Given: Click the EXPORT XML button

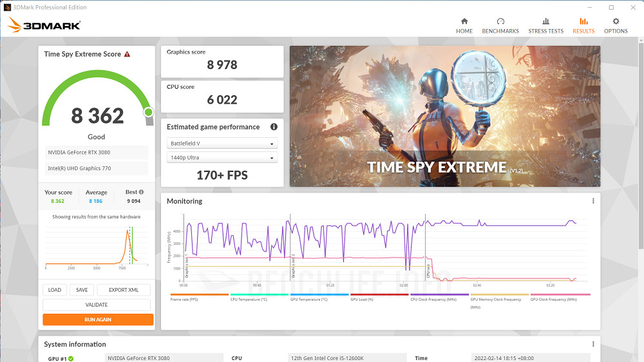Looking at the screenshot, I should click(x=124, y=290).
